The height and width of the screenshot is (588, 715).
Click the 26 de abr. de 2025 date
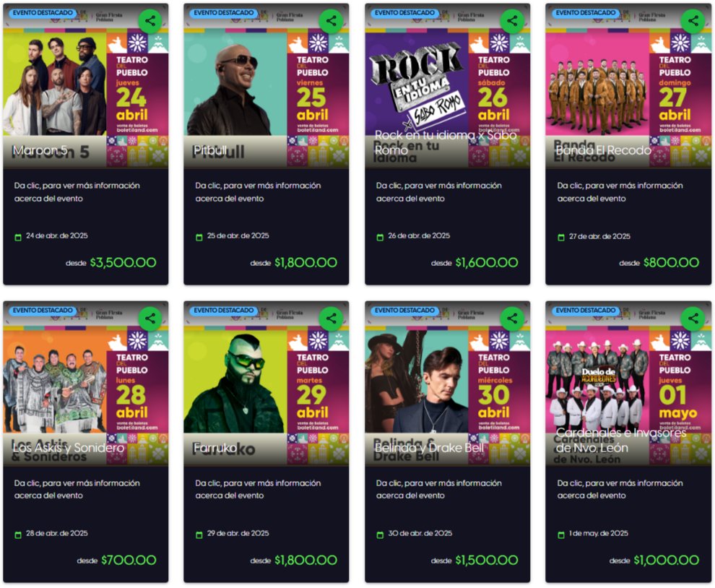pos(419,235)
